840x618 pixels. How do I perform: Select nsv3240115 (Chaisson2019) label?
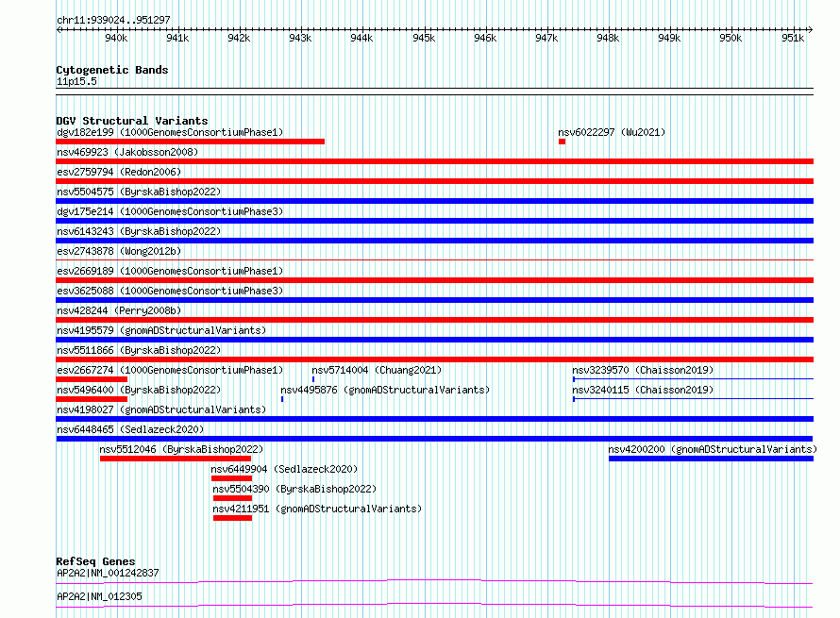coord(643,390)
